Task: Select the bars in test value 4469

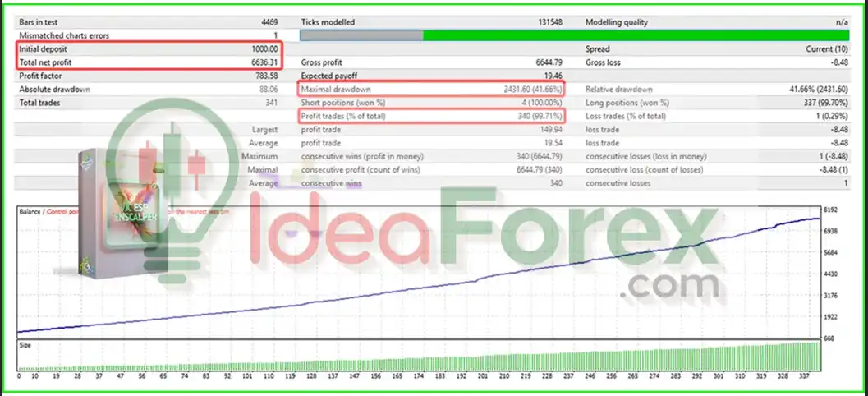Action: 269,22
